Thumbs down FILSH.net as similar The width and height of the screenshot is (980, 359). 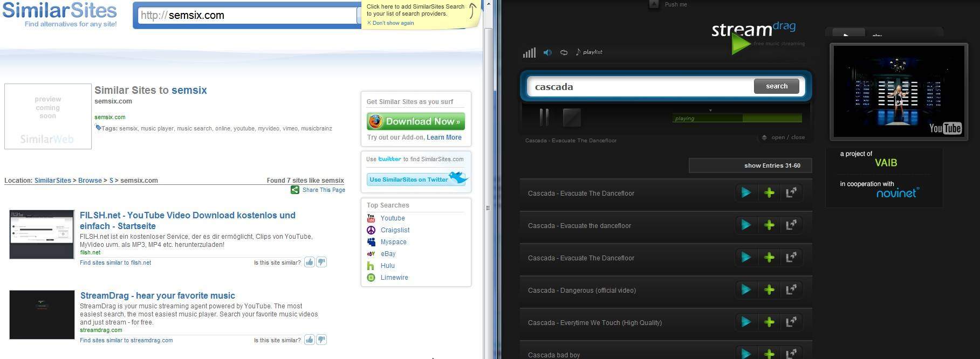[321, 262]
